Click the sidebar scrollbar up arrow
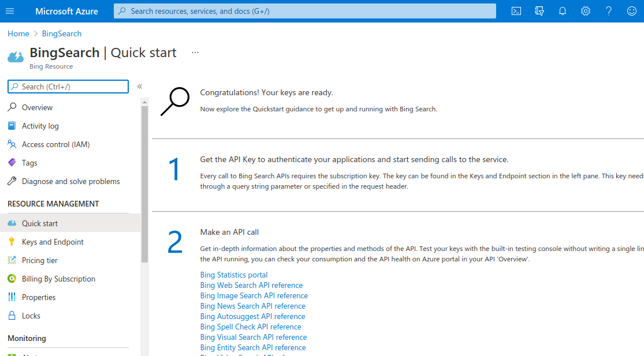644x356 pixels. tap(144, 102)
